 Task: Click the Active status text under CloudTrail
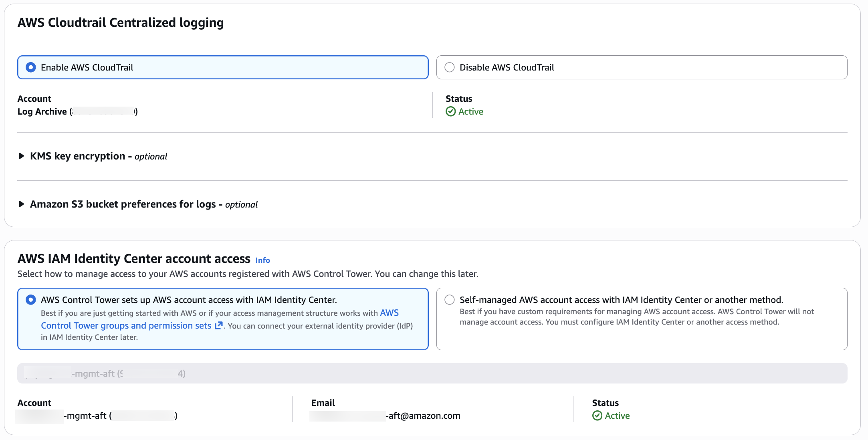[x=471, y=111]
